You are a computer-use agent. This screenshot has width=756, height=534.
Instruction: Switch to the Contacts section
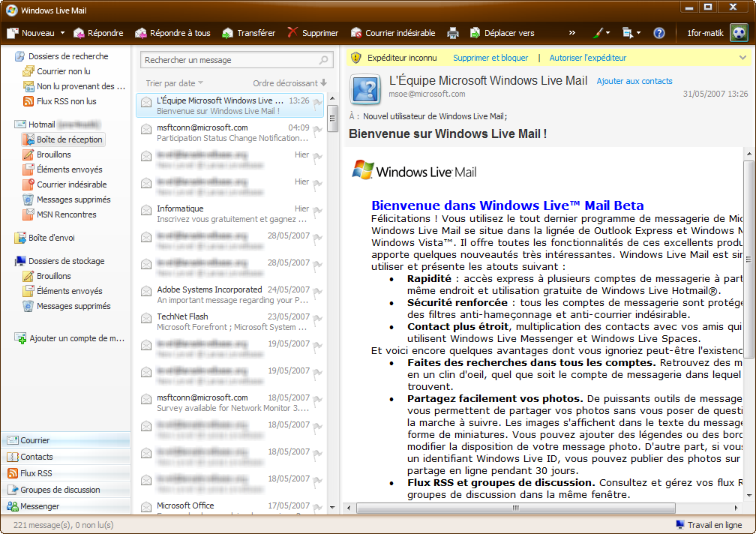(x=37, y=457)
